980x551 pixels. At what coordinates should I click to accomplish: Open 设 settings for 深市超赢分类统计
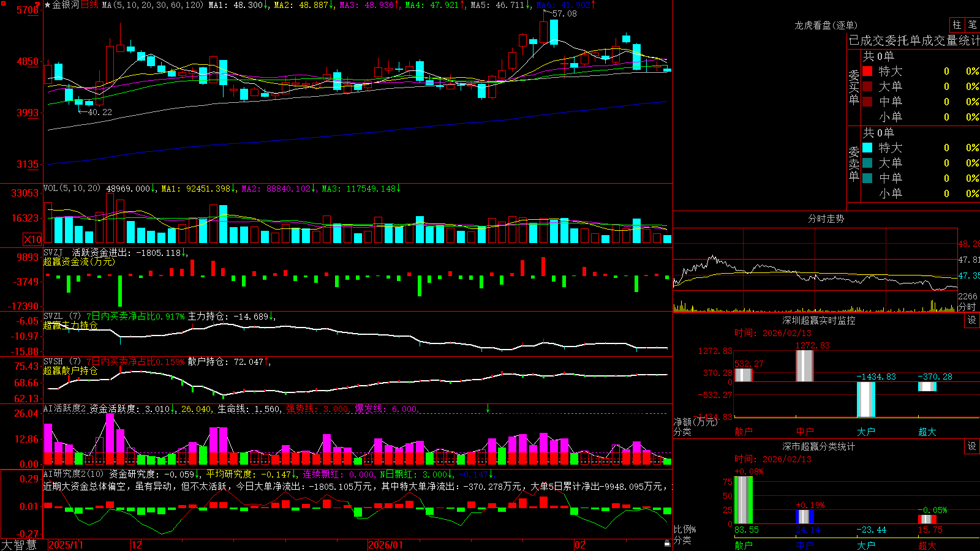pos(972,446)
